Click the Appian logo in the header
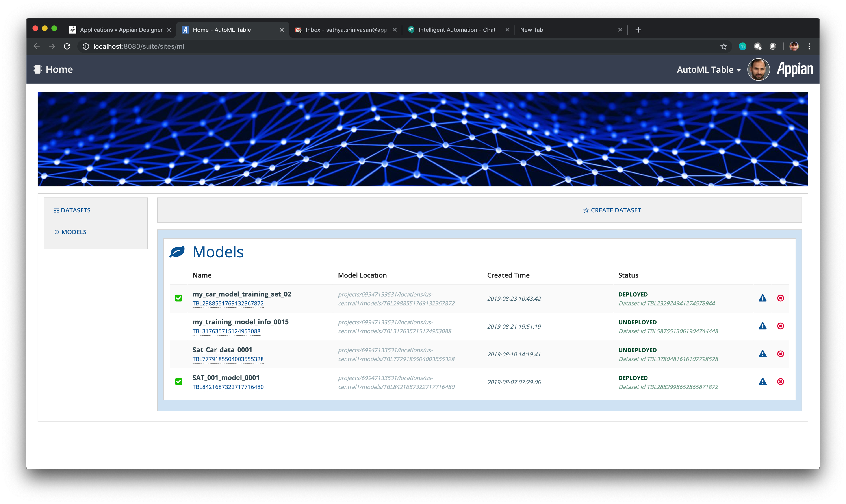Image resolution: width=846 pixels, height=504 pixels. tap(795, 69)
